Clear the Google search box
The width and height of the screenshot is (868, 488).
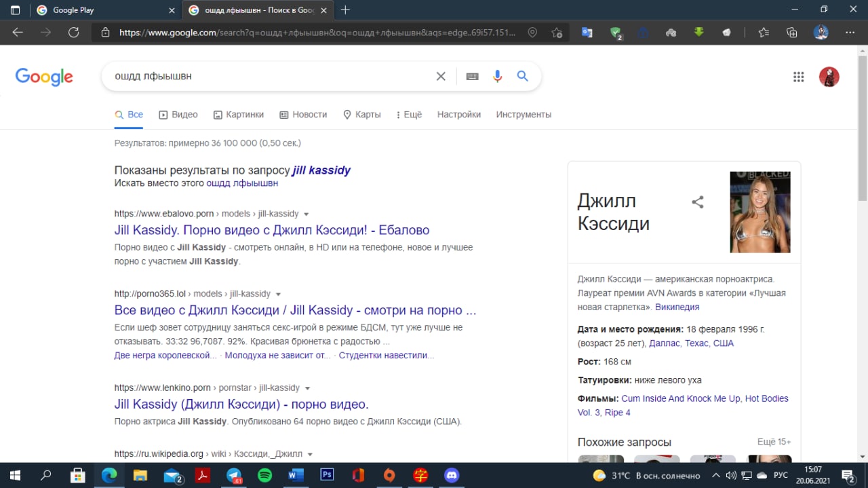tap(441, 76)
